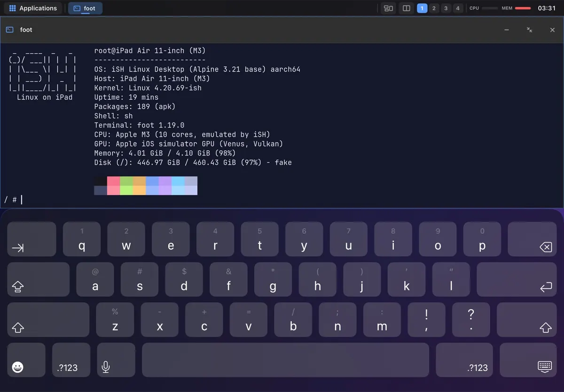Open the emoji keyboard
This screenshot has width=564, height=392.
[26, 360]
